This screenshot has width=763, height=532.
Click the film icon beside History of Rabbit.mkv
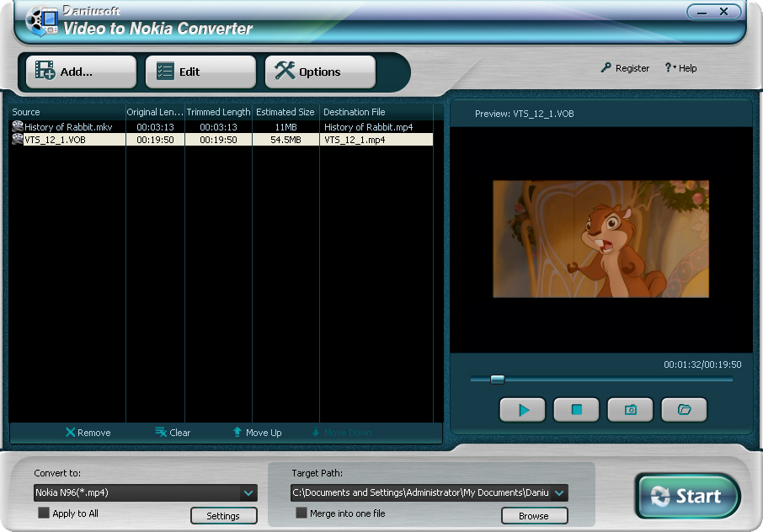point(18,126)
